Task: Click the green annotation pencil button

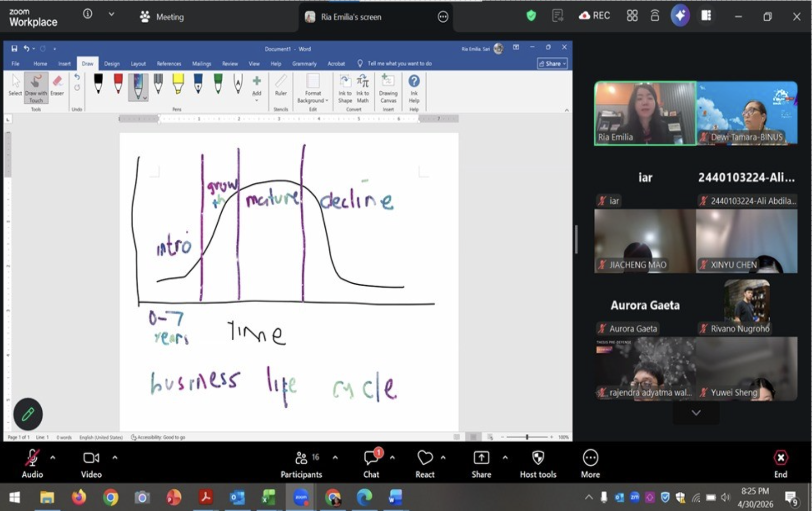Action: (x=28, y=414)
